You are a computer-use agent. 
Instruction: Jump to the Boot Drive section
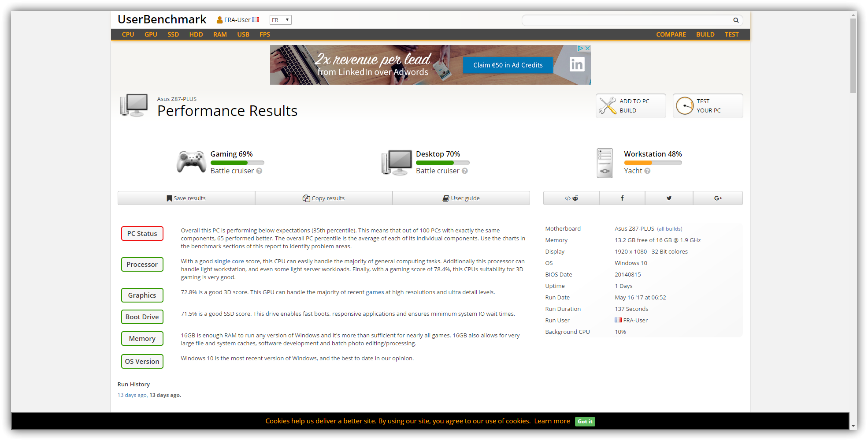142,317
